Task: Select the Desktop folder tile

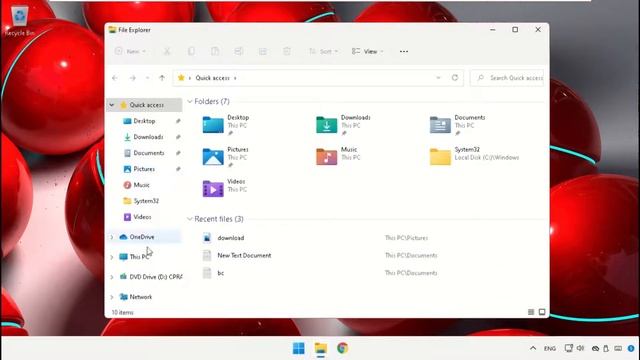Action: point(226,125)
